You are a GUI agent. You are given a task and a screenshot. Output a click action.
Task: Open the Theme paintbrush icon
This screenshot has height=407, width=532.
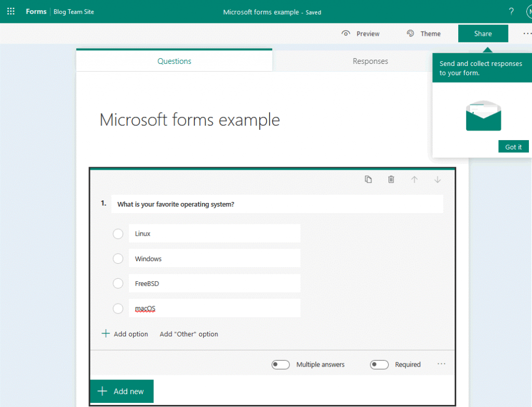tap(410, 33)
